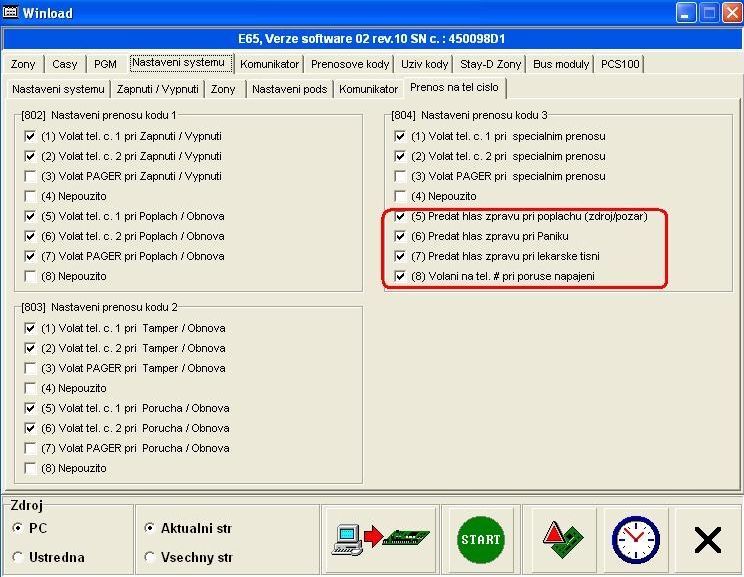The image size is (744, 577).
Task: Select the PC source radio button
Action: coord(18,527)
